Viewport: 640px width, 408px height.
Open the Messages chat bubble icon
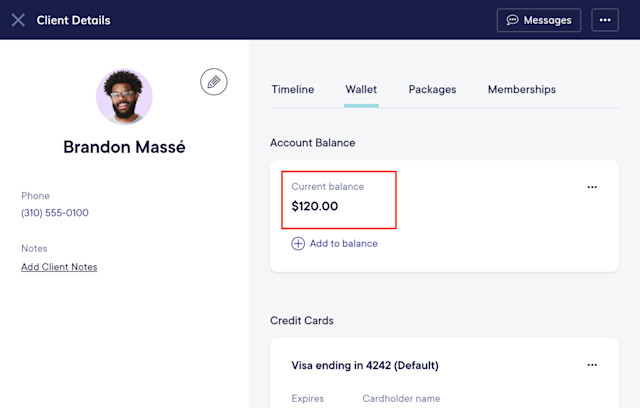(x=512, y=20)
